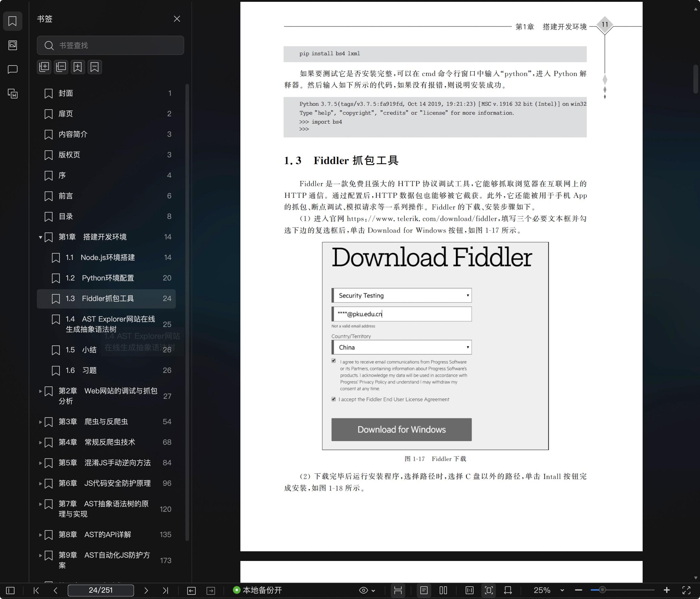Open 1.4 AST Explorer网站在线生成抽象语法树
700x599 pixels.
click(106, 324)
